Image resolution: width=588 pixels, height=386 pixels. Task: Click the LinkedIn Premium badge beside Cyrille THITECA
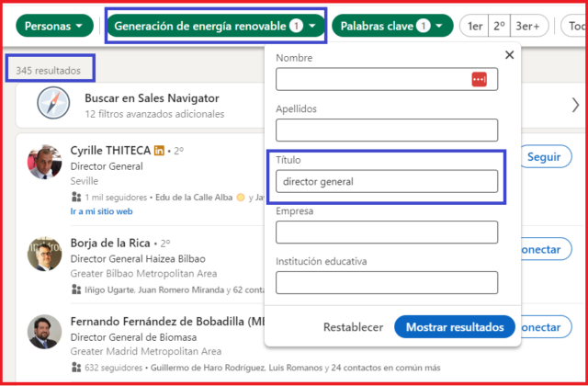click(159, 151)
